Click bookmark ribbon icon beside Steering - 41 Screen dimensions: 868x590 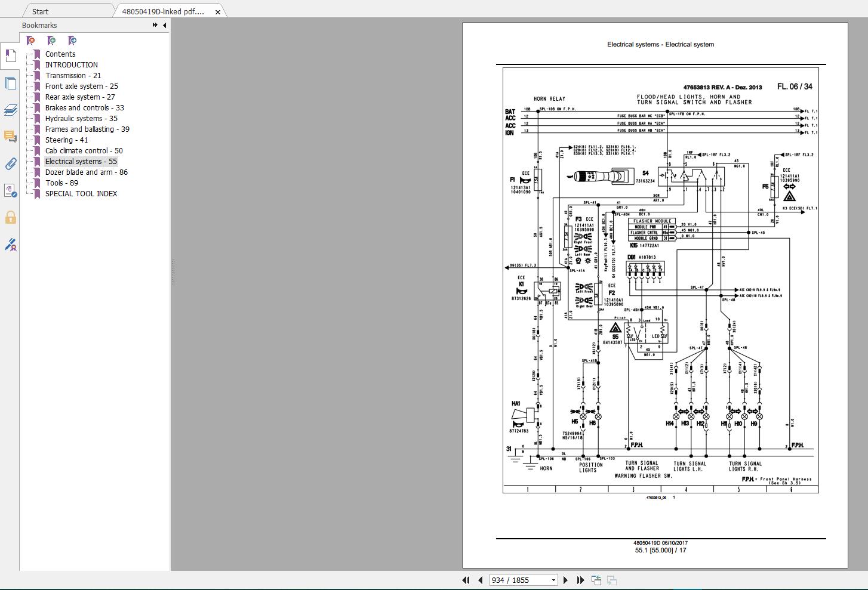(x=37, y=140)
